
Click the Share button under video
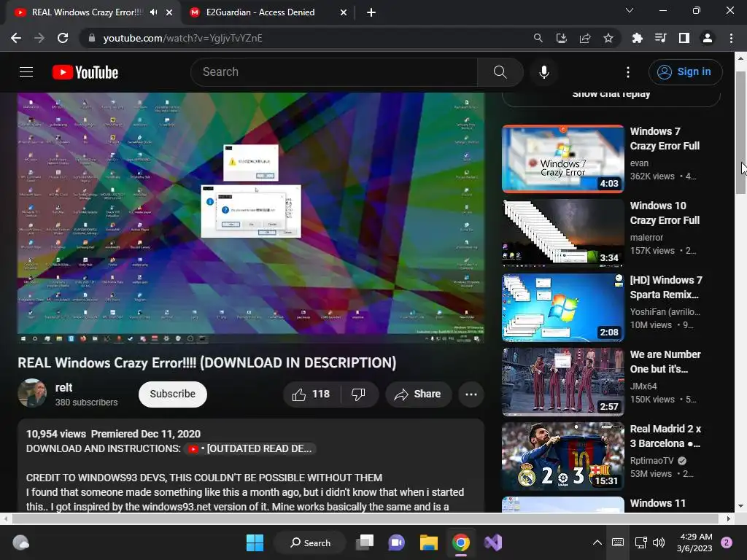(x=418, y=394)
